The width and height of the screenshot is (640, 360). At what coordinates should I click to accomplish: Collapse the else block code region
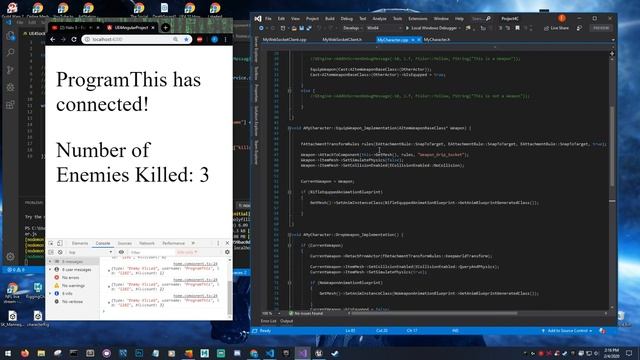[x=289, y=91]
